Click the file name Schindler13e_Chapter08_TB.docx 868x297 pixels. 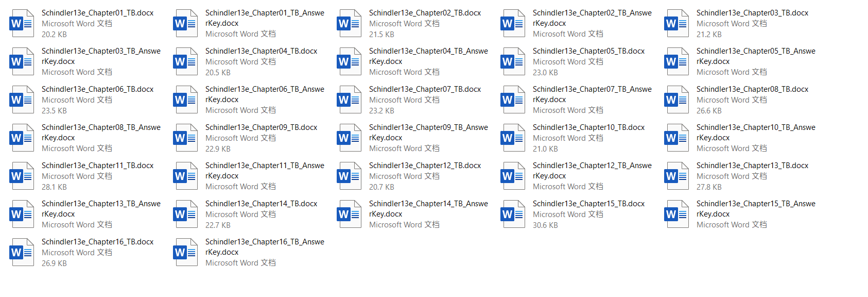pyautogui.click(x=752, y=89)
